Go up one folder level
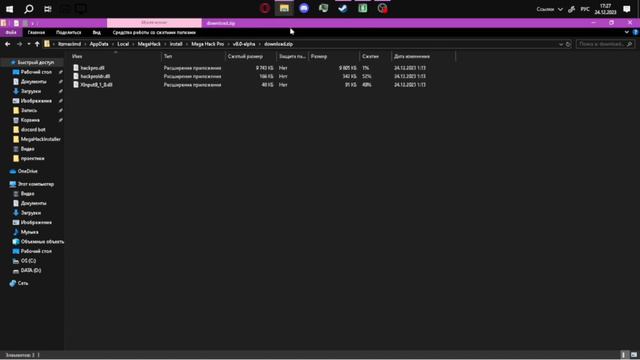Viewport: 640px width, 360px height. pyautogui.click(x=37, y=44)
